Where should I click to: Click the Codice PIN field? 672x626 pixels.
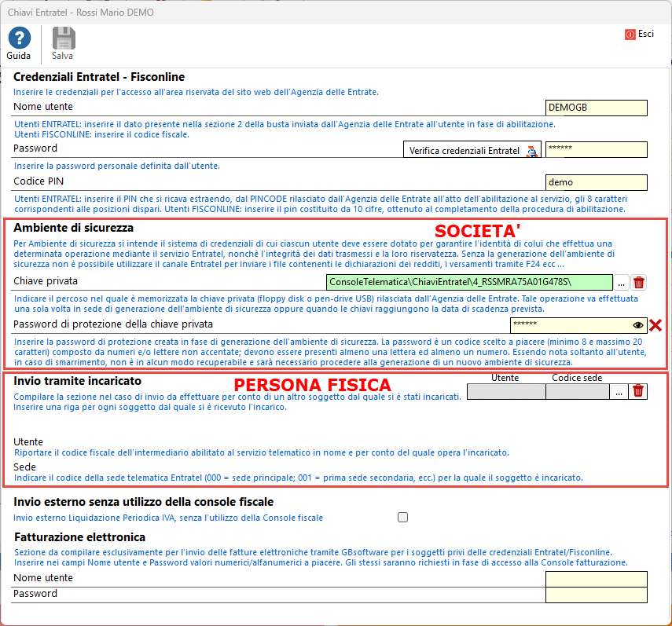(596, 182)
